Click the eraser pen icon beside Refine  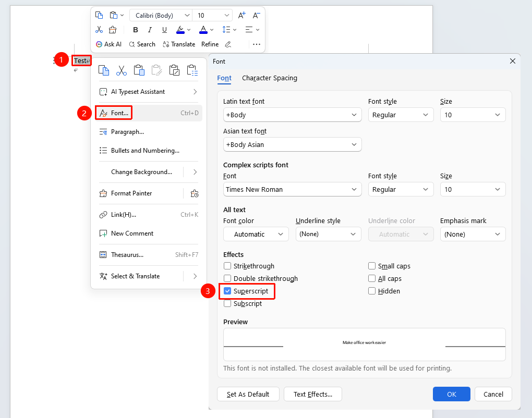click(x=228, y=44)
